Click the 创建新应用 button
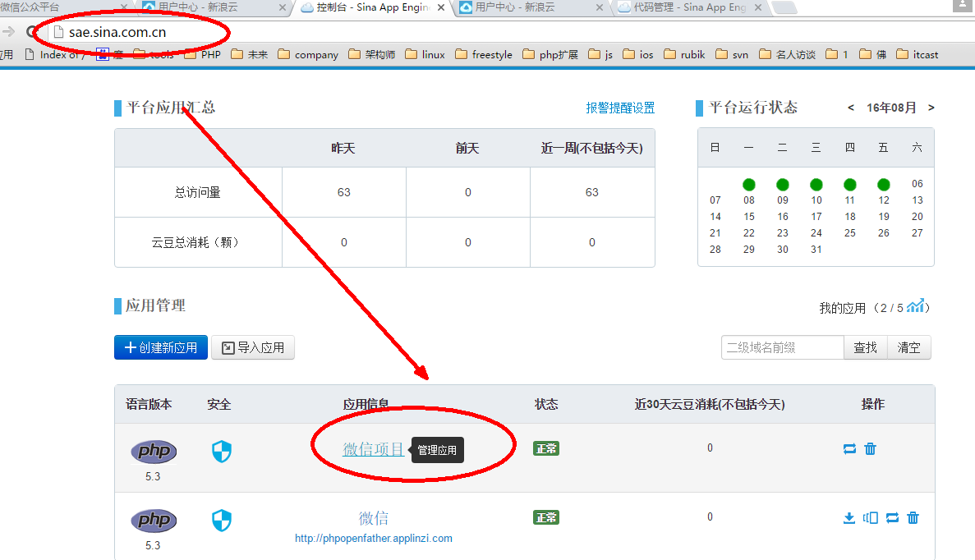Image resolution: width=975 pixels, height=560 pixels. (161, 347)
